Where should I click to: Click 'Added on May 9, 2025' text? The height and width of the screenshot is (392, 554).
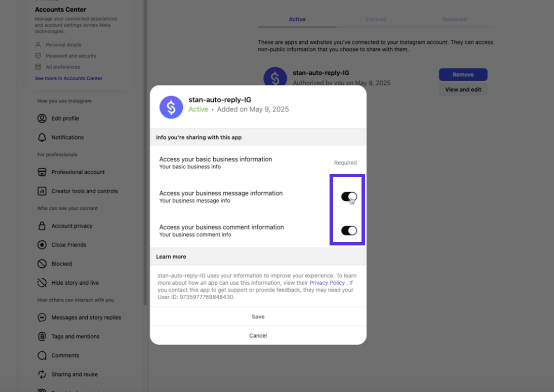pos(253,109)
